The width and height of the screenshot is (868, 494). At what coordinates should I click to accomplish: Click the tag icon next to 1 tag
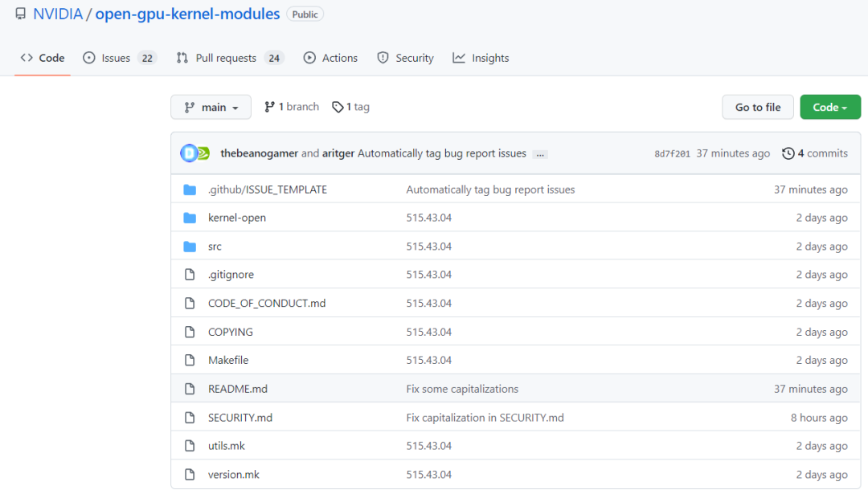338,107
